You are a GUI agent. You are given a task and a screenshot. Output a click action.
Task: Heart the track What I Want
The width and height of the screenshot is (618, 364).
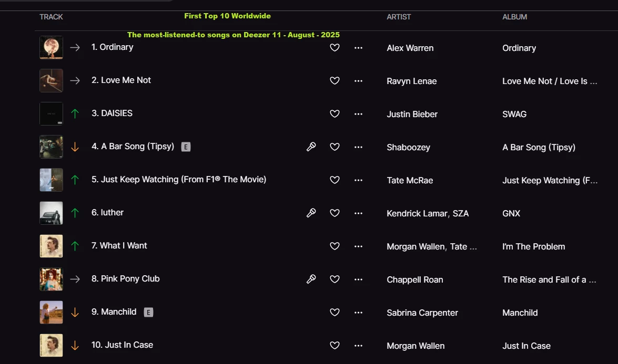pyautogui.click(x=335, y=246)
